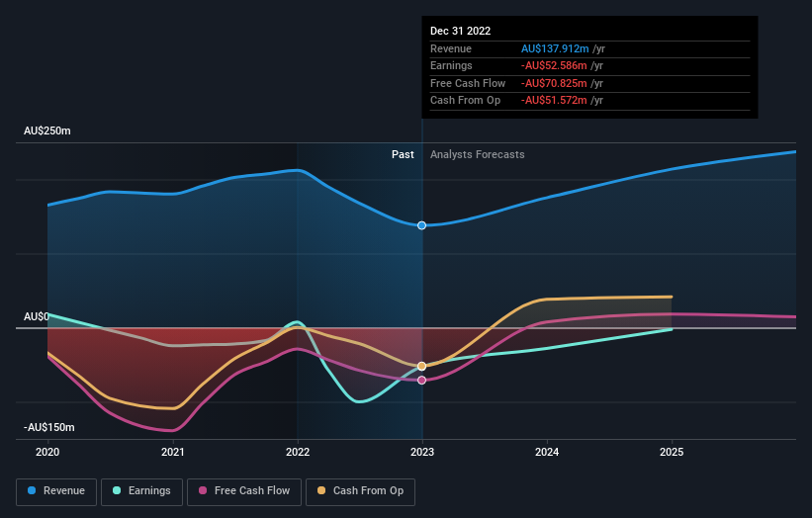Click the Earnings row label in tooltip
The image size is (812, 518).
451,65
